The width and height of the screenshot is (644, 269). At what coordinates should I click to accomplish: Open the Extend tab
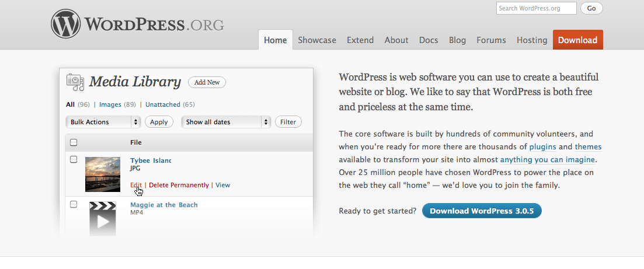pos(360,40)
